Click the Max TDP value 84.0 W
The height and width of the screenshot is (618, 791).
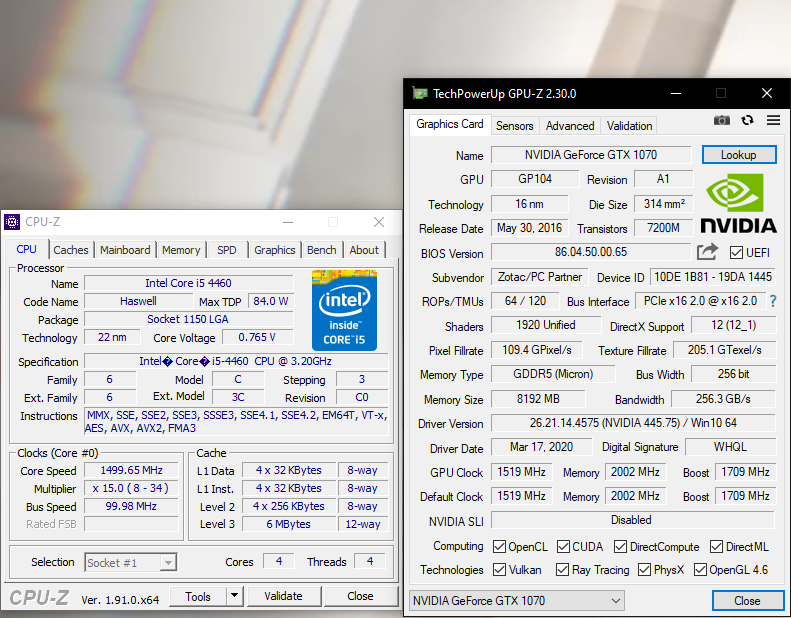(x=271, y=301)
